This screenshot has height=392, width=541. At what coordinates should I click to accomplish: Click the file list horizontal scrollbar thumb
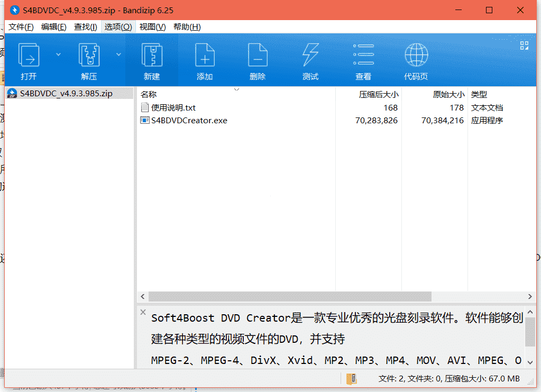tap(290, 296)
